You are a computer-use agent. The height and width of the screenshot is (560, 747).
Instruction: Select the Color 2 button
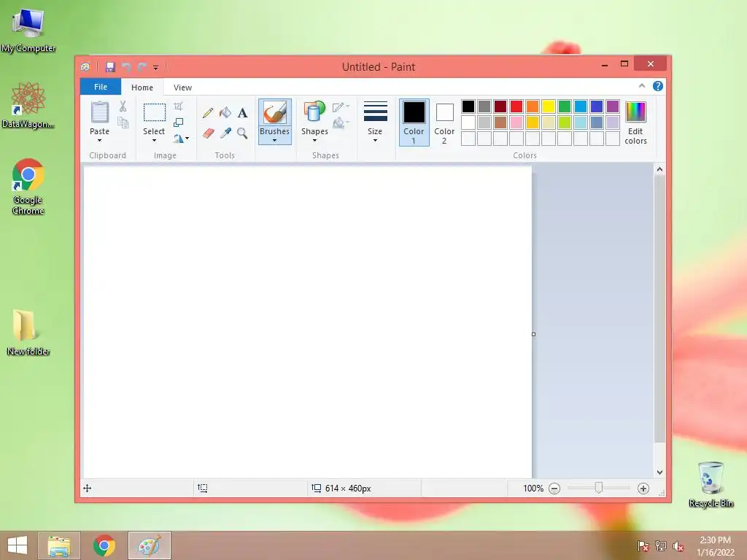click(x=444, y=122)
